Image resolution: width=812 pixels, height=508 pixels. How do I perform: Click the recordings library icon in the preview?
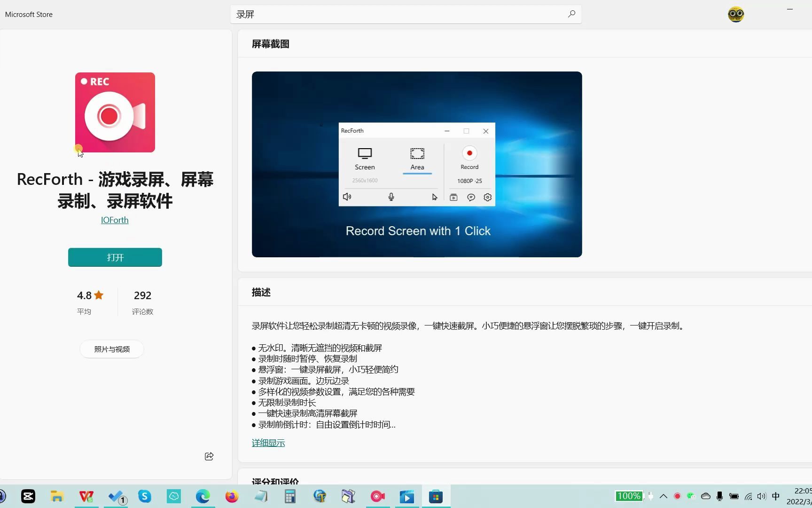click(453, 197)
